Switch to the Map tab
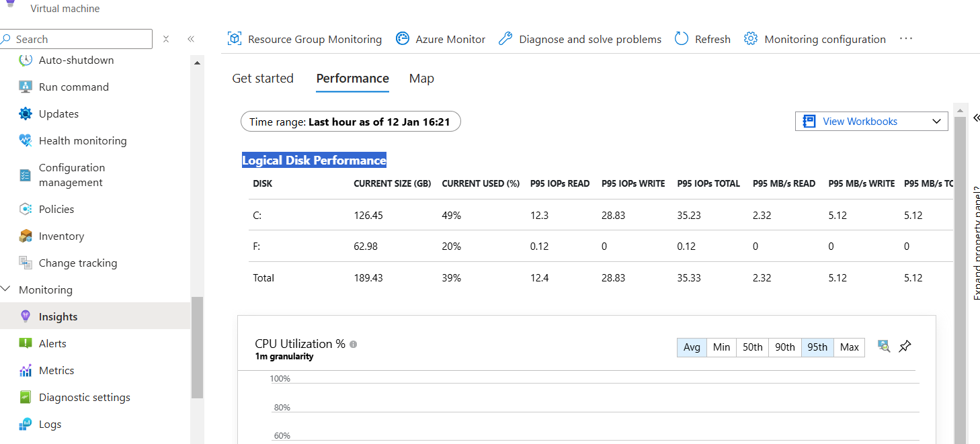 coord(421,78)
